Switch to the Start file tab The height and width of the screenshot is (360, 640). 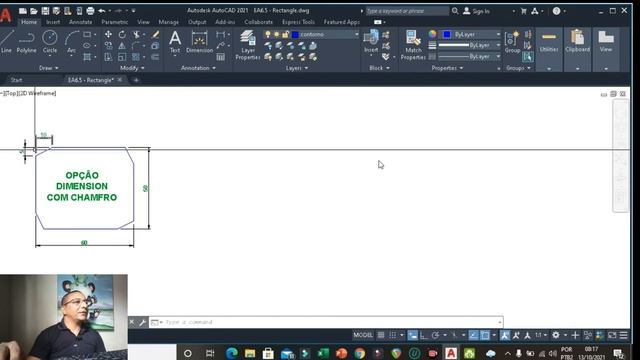click(16, 80)
